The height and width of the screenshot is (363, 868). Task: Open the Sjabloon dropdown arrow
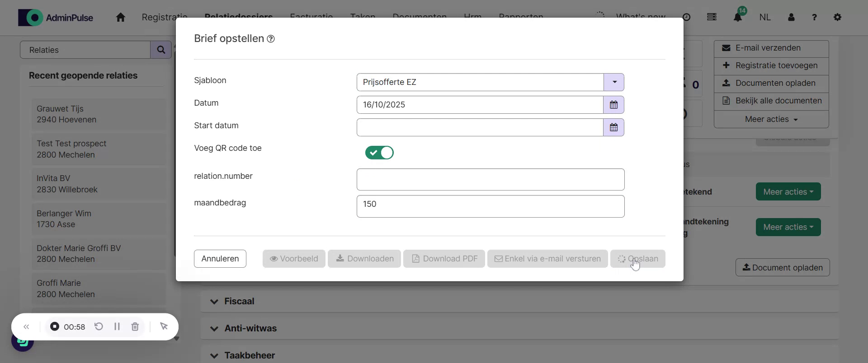(614, 82)
